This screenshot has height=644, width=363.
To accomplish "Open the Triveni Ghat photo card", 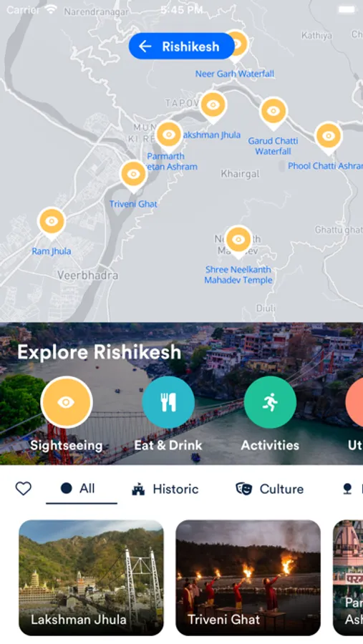I will (248, 578).
